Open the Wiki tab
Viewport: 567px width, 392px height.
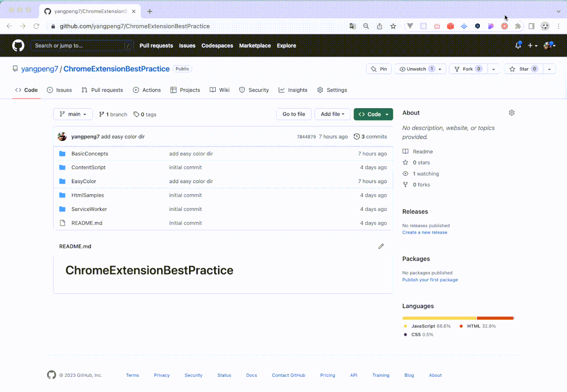click(x=219, y=90)
